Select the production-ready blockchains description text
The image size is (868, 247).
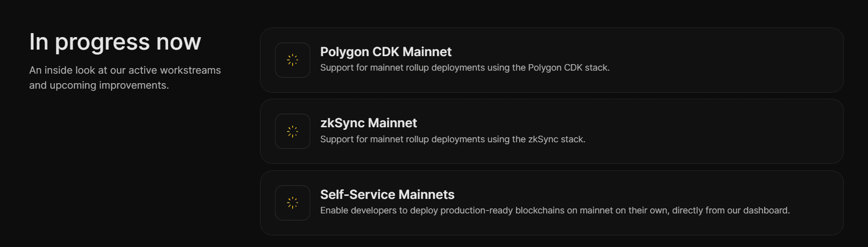pyautogui.click(x=555, y=210)
